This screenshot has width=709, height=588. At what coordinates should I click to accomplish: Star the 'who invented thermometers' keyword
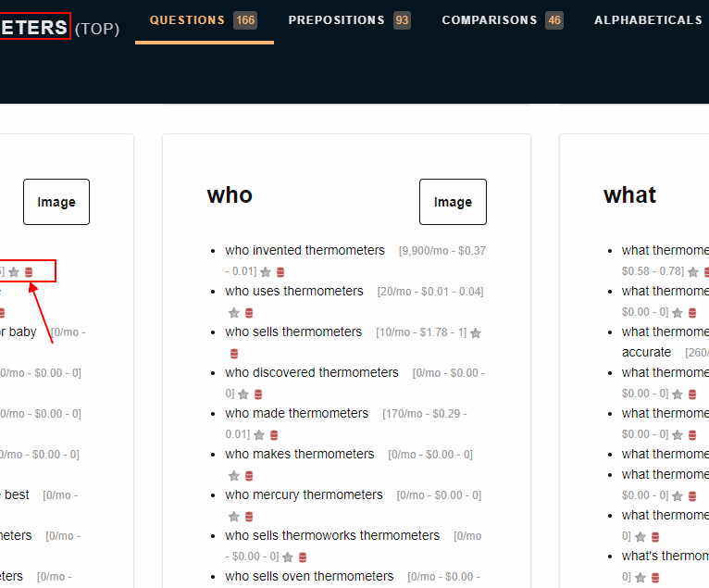click(266, 272)
